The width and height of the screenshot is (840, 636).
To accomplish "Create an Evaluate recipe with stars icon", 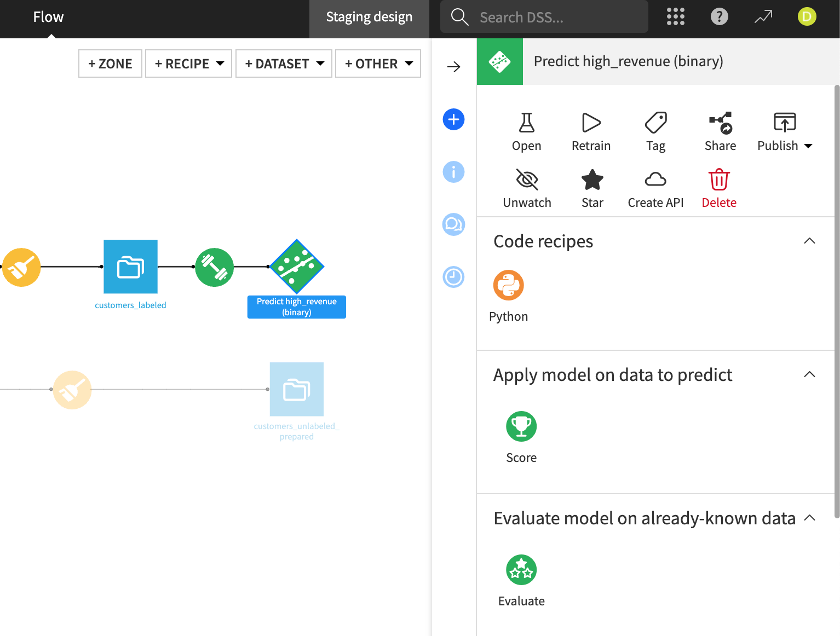I will [521, 581].
